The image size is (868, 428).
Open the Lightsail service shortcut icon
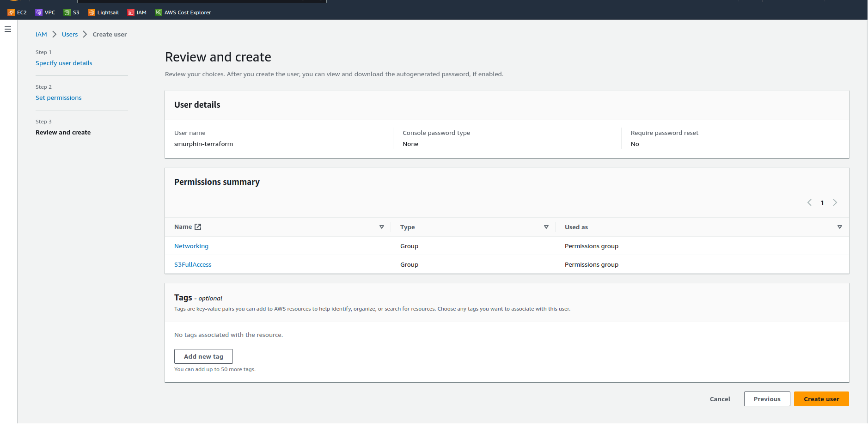pyautogui.click(x=92, y=12)
